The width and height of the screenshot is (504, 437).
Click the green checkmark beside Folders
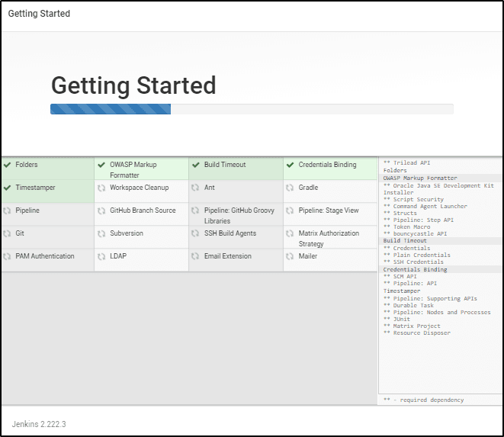click(x=8, y=165)
